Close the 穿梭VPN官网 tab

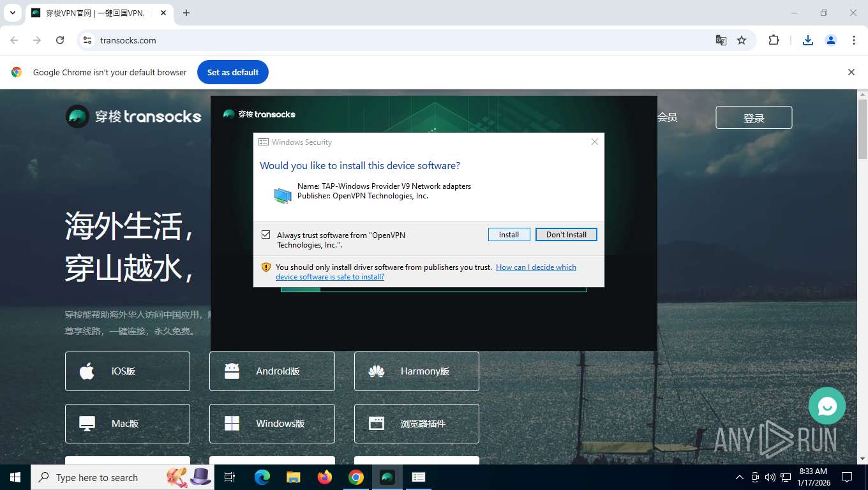point(163,13)
